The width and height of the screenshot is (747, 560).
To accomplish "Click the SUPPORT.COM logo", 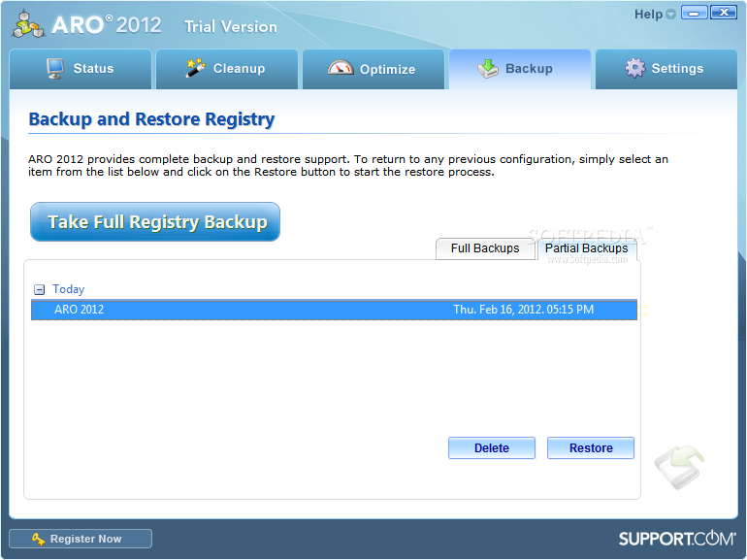I will tap(677, 539).
